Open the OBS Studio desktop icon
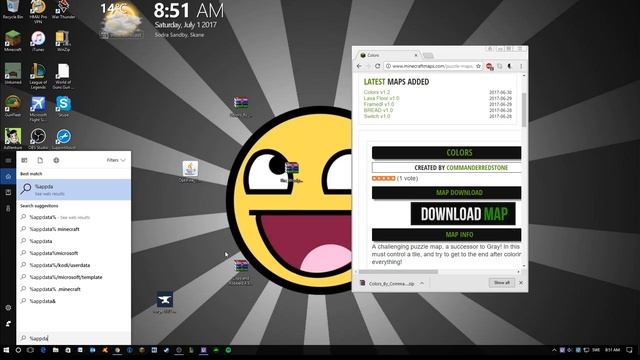Image resolution: width=640 pixels, height=360 pixels. click(x=38, y=139)
